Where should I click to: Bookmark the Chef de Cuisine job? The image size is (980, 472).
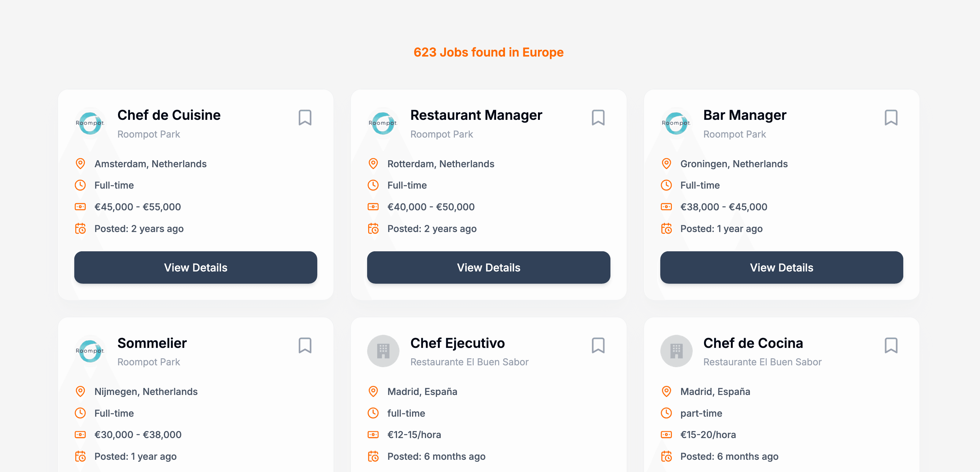coord(305,117)
